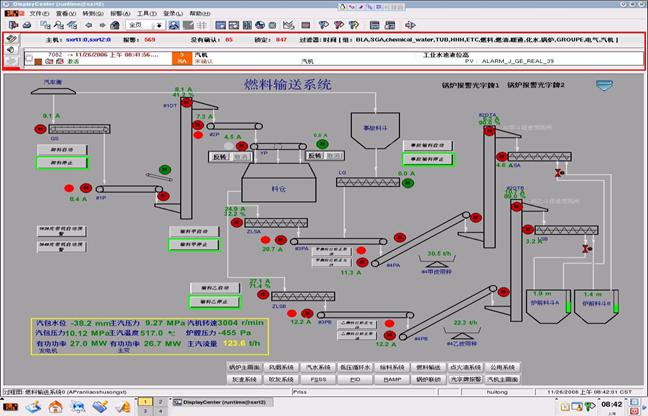Click the right 反转 reverse button
Image resolution: width=648 pixels, height=416 pixels.
[x=315, y=156]
